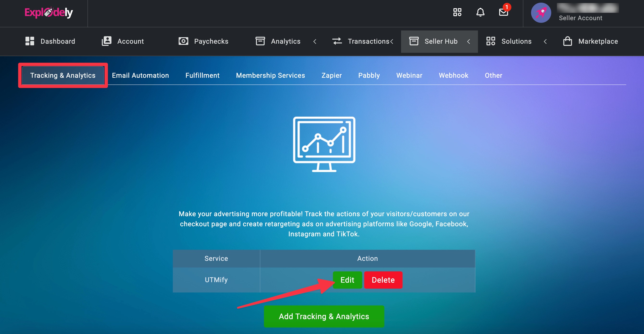Open the Webhook tab
This screenshot has height=334, width=644.
(453, 75)
